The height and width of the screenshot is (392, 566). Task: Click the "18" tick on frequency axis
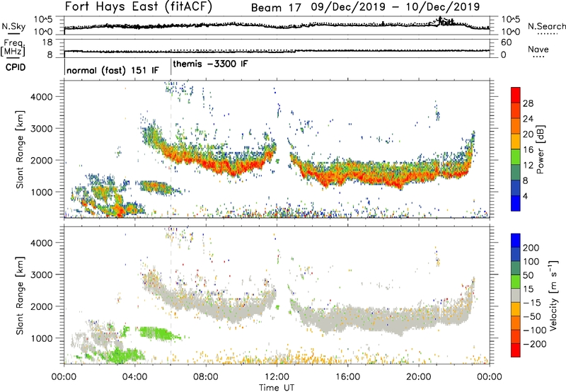click(x=47, y=42)
